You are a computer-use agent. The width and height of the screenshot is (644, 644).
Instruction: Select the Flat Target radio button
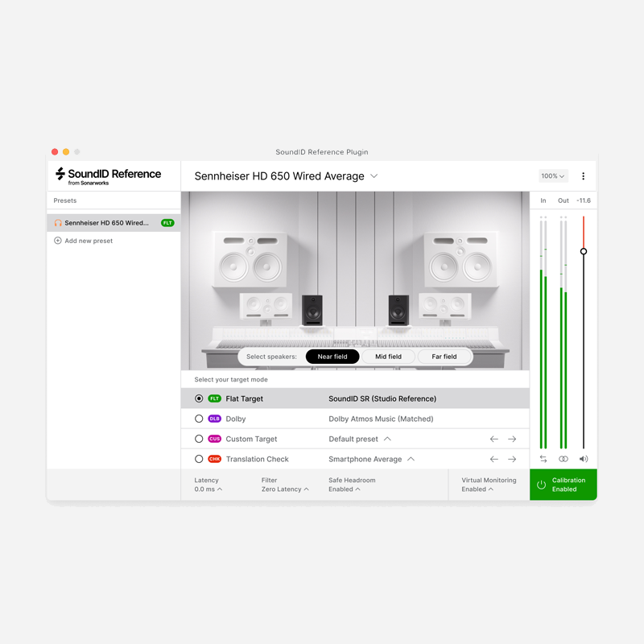pos(198,398)
